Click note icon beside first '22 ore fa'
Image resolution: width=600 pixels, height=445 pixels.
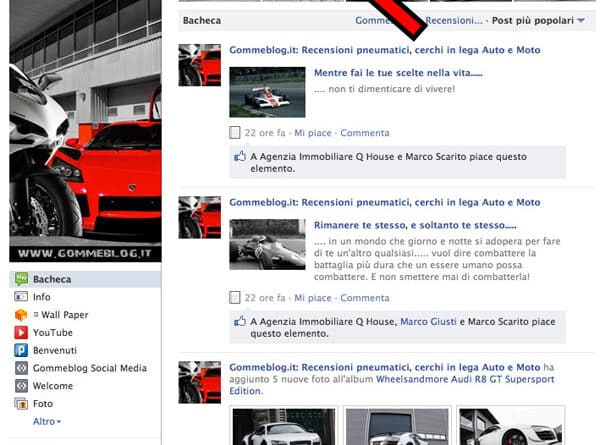click(x=235, y=133)
